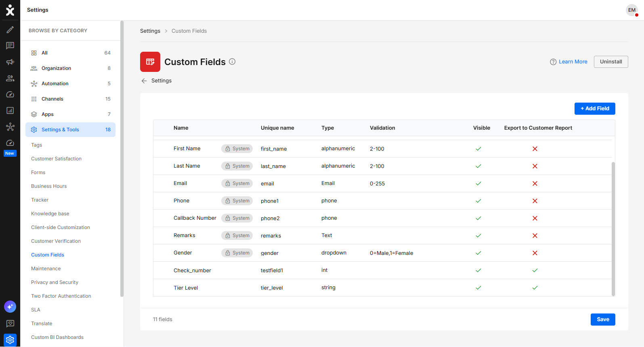Click the Save button
The image size is (644, 347).
[603, 320]
